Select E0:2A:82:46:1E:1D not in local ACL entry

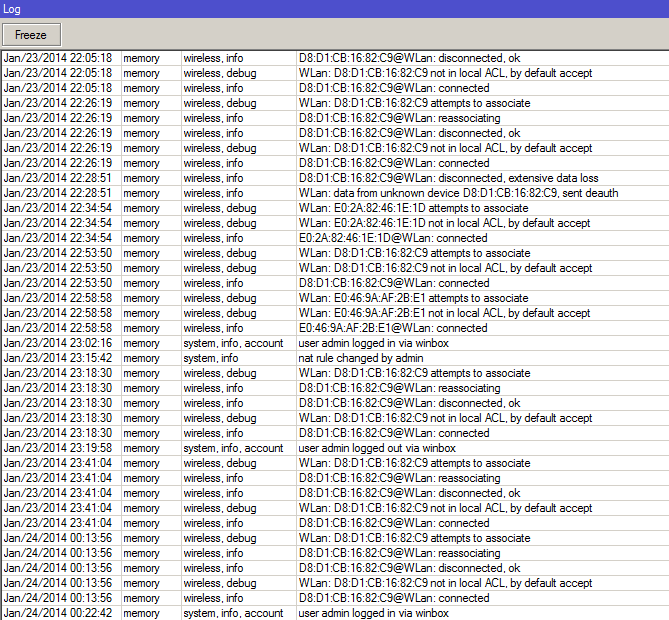[445, 223]
